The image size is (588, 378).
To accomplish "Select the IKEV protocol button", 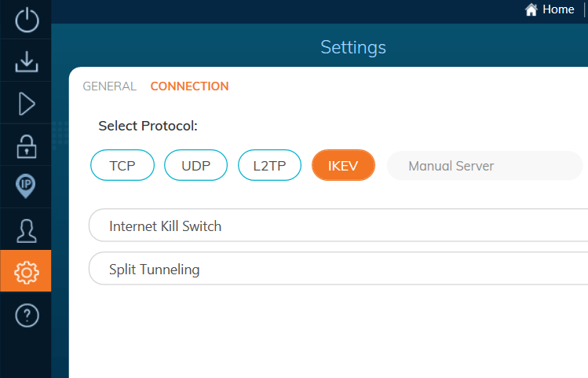I will click(343, 165).
